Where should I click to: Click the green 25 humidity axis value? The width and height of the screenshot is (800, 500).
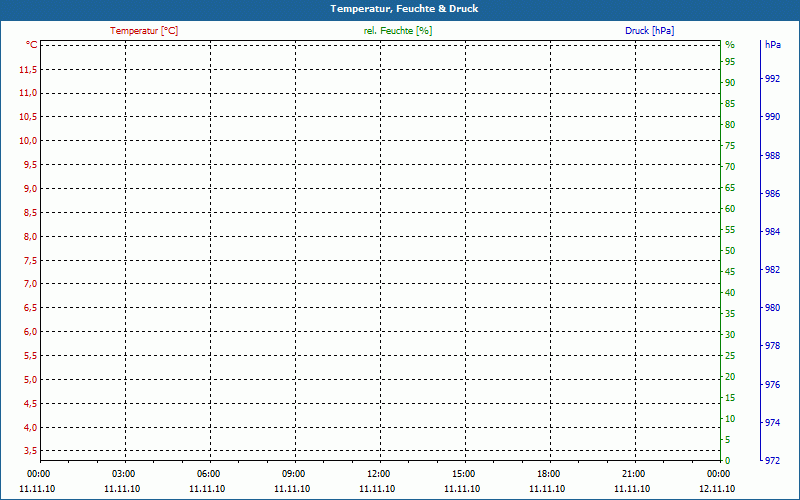pos(730,356)
